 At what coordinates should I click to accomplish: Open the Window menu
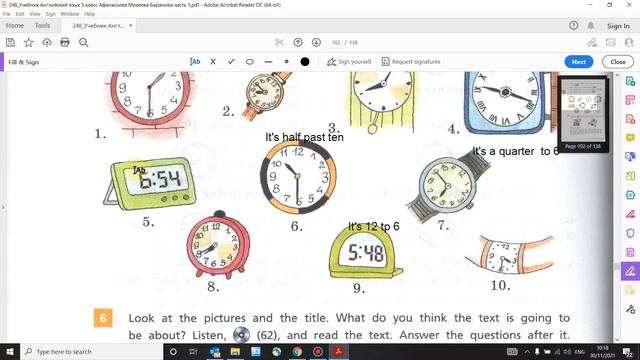[70, 14]
